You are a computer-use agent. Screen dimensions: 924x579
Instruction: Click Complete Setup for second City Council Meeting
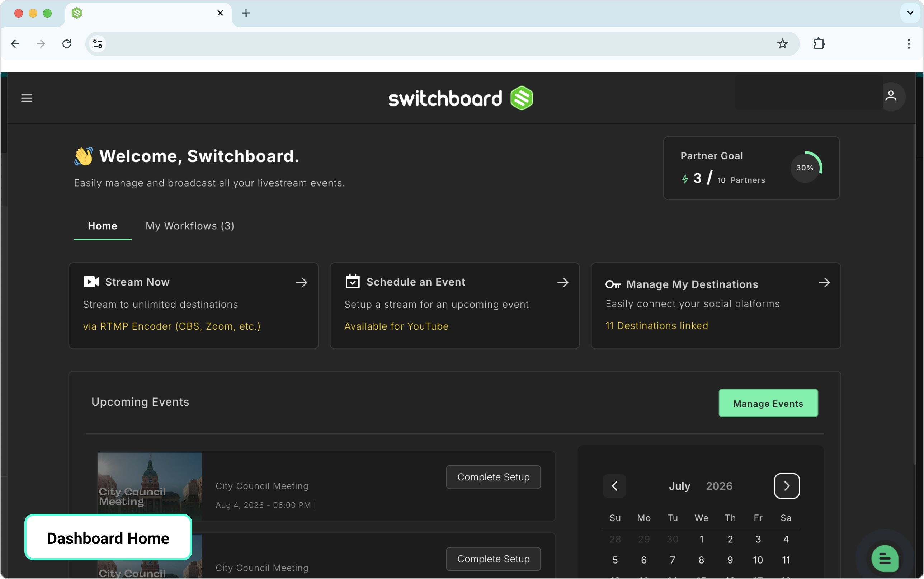[x=494, y=559]
